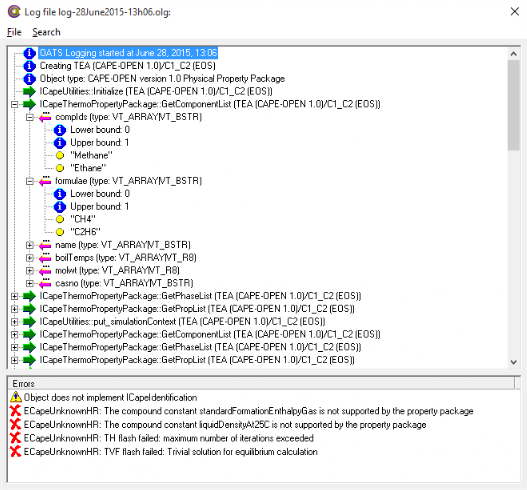
Task: Click the green arrow icon for ICapeUtilities::Initialize
Action: tap(29, 91)
